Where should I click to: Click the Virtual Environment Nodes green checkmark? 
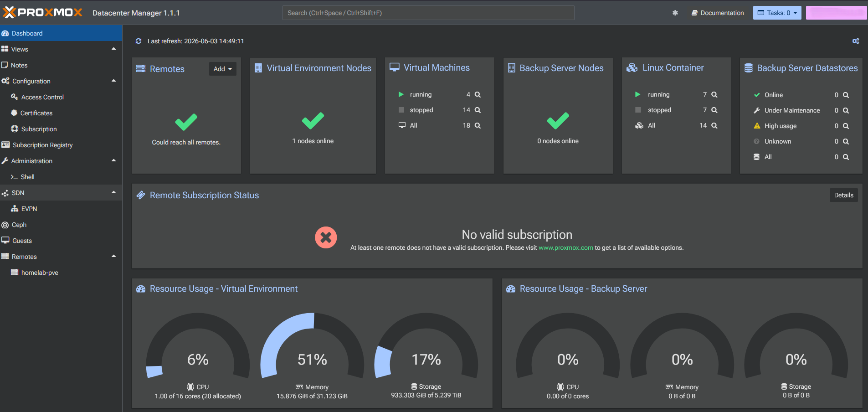click(313, 120)
